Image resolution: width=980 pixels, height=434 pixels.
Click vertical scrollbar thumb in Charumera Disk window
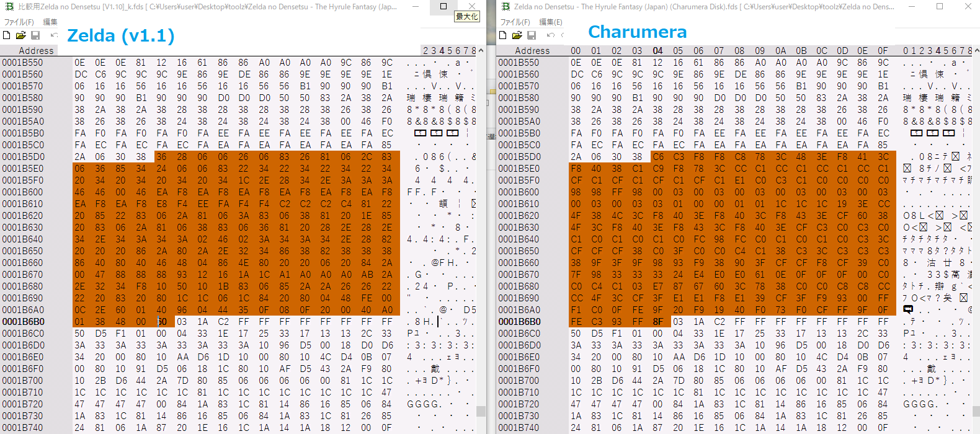pos(976,411)
